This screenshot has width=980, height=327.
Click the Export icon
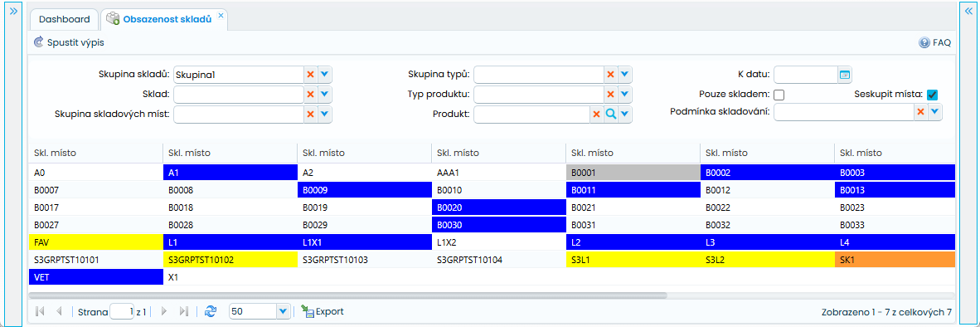point(307,310)
